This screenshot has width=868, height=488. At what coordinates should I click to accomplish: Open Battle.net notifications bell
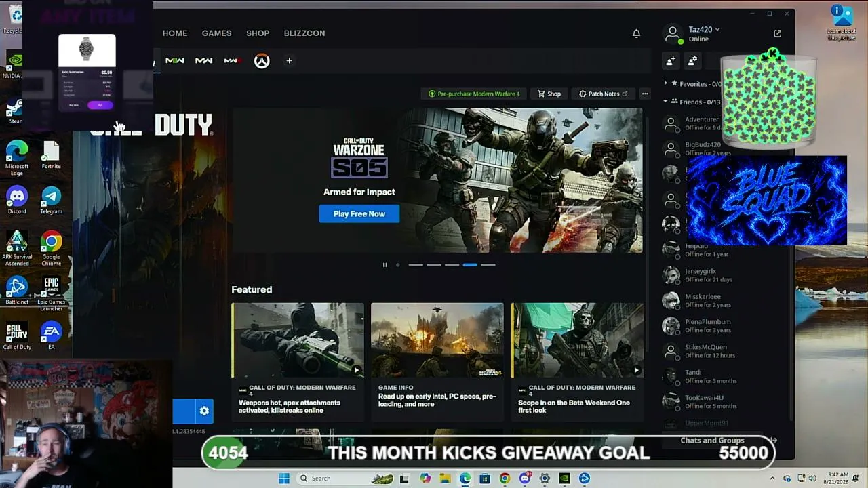pyautogui.click(x=636, y=33)
